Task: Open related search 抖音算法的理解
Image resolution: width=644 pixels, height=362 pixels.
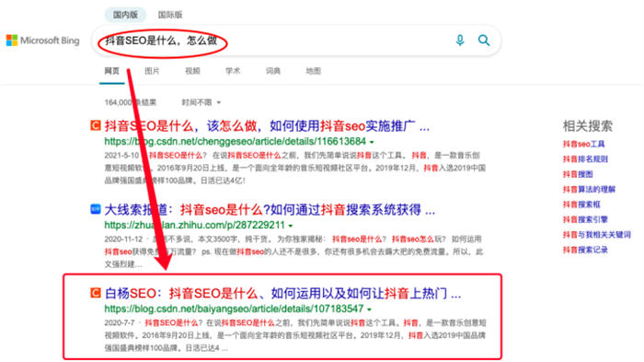Action: [x=589, y=189]
